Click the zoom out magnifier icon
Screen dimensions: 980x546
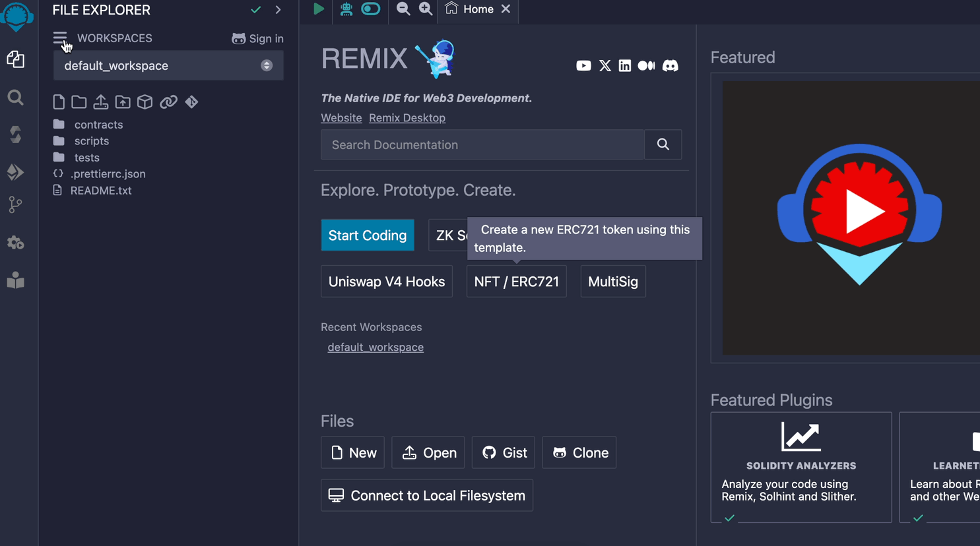point(403,9)
